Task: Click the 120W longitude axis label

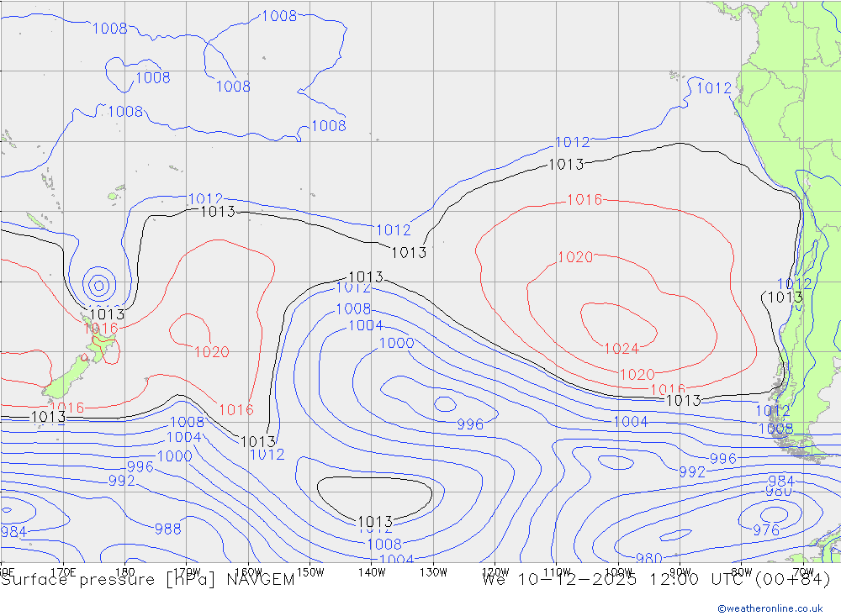Action: 495,572
